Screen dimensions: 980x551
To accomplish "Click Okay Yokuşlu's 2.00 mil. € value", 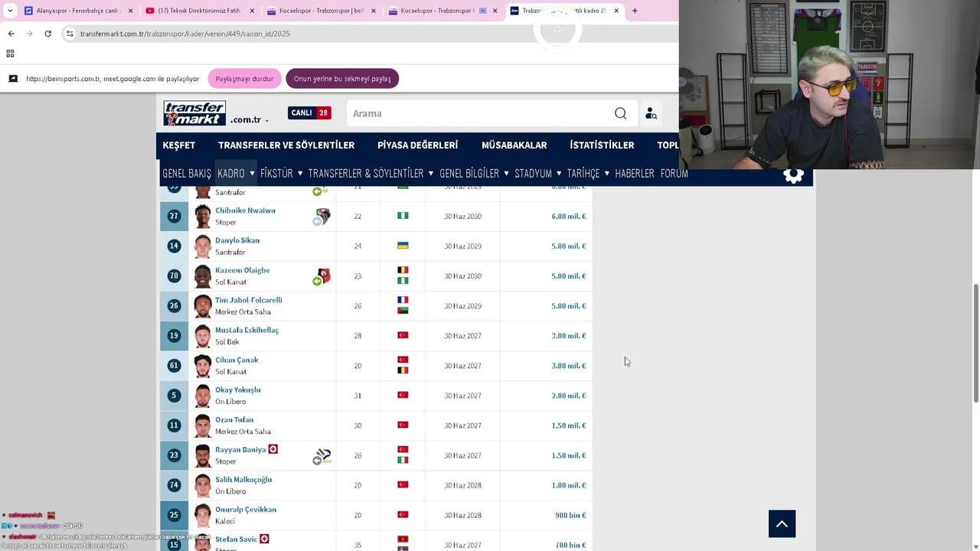I will click(x=568, y=396).
